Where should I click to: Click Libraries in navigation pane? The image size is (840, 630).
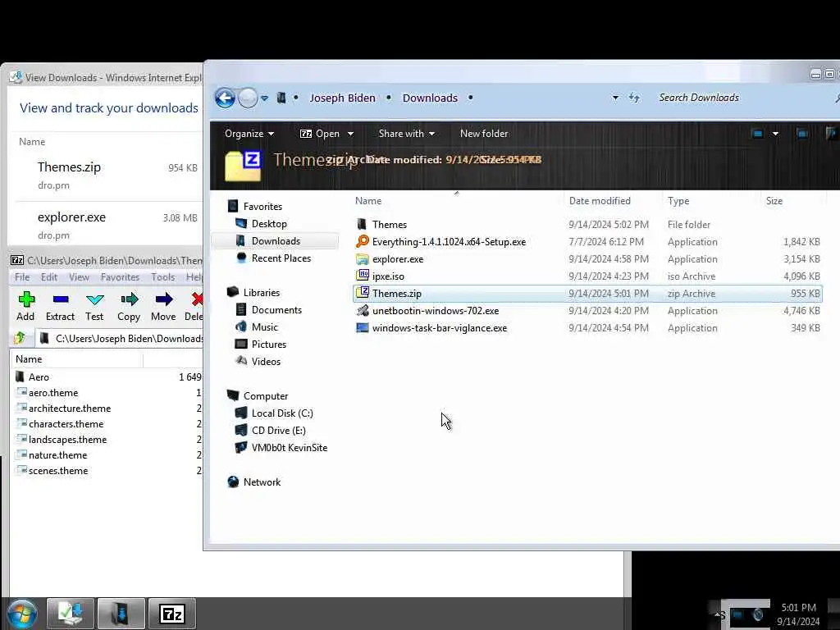pos(262,293)
